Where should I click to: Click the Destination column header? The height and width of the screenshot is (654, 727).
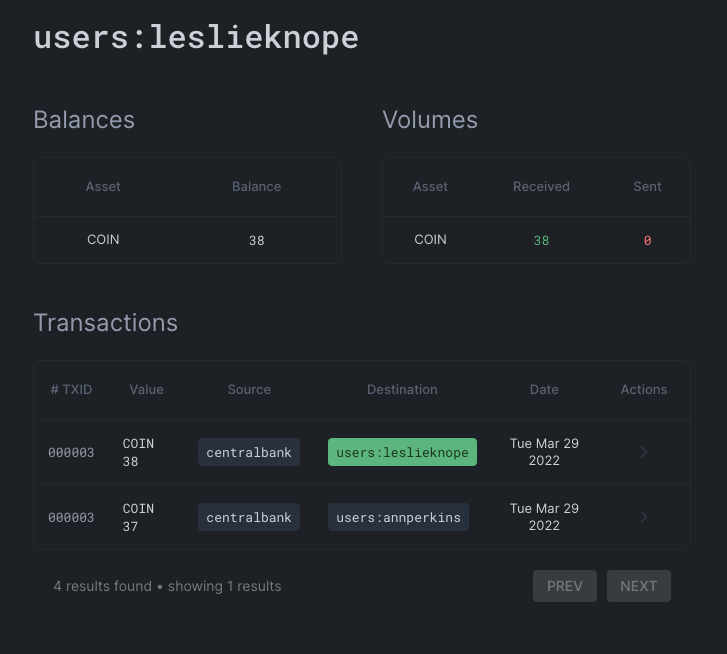coord(402,389)
